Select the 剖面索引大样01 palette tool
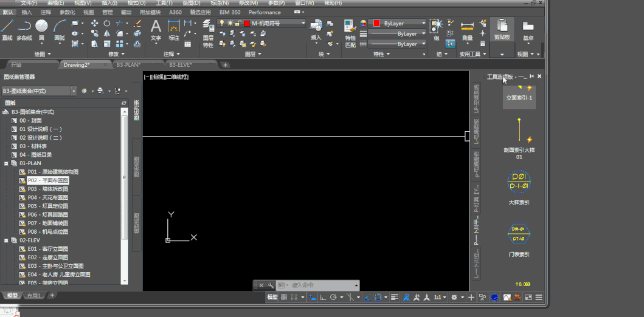644x317 pixels. pos(519,138)
